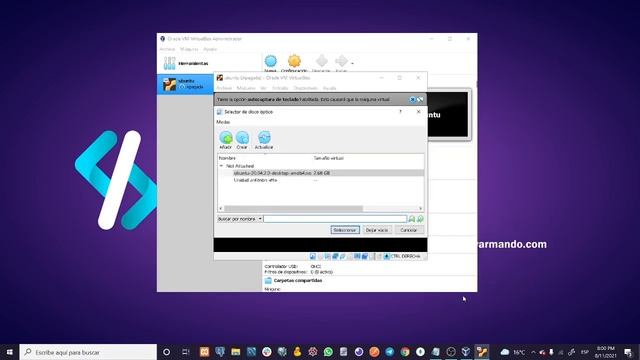The width and height of the screenshot is (640, 360).
Task: Open File Explorer from the taskbar
Action: [x=236, y=352]
